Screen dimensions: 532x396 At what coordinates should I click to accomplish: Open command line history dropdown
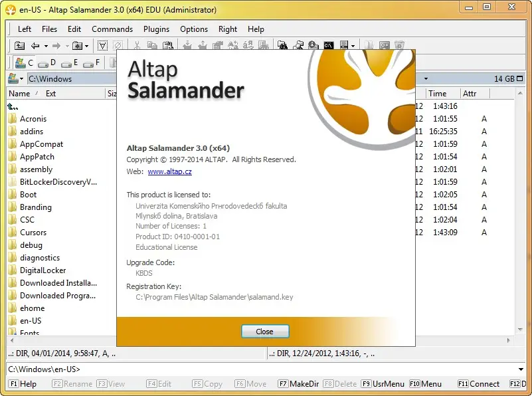[x=521, y=369]
